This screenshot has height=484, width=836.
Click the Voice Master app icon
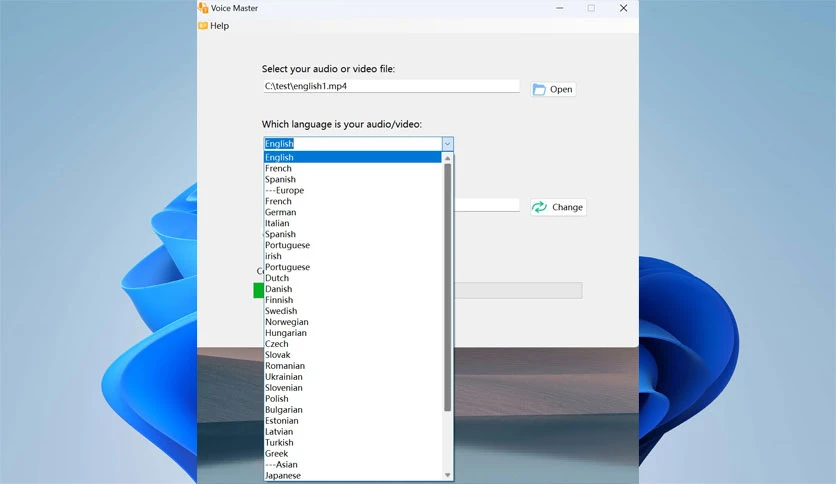coord(203,7)
